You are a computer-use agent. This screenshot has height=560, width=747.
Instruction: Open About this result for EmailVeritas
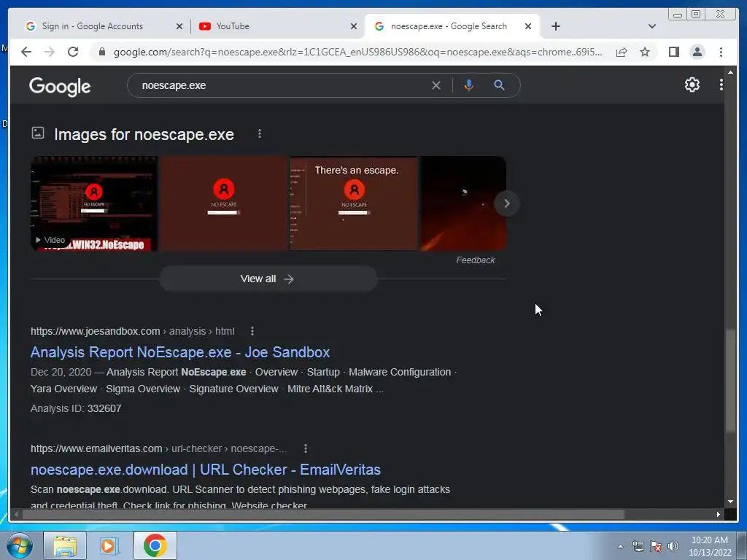pyautogui.click(x=306, y=448)
